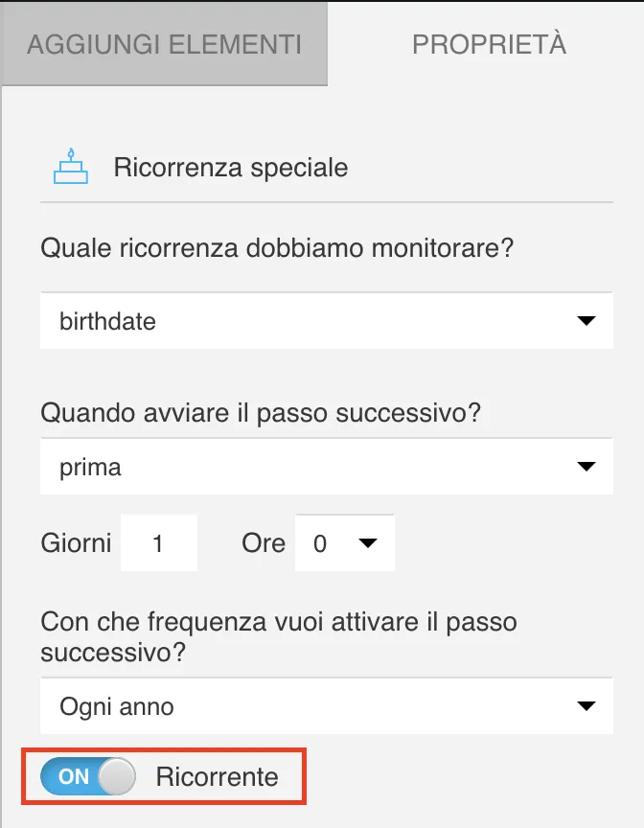
Task: Open the 'prima' timing dropdown
Action: (327, 467)
